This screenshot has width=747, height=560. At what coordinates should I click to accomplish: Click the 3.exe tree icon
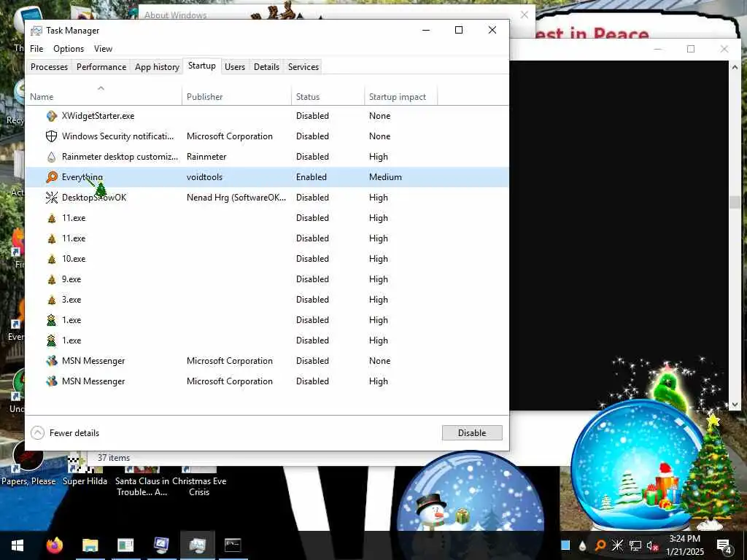click(52, 300)
